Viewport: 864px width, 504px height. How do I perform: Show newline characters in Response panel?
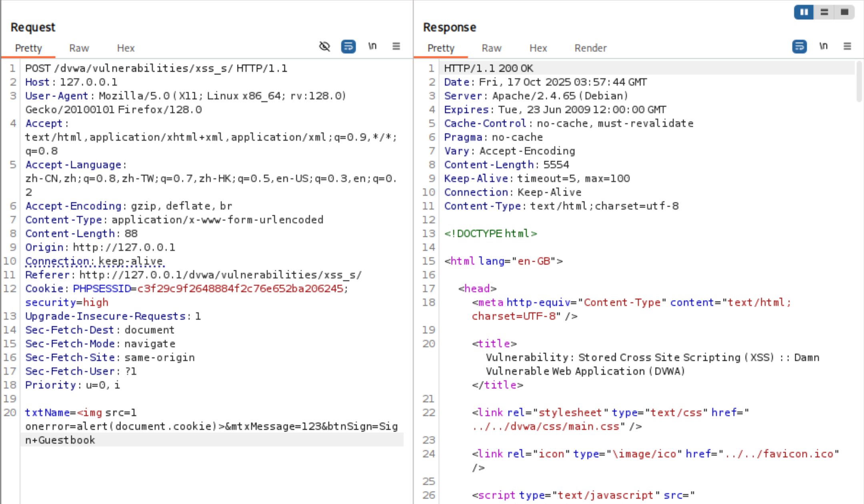[x=823, y=46]
